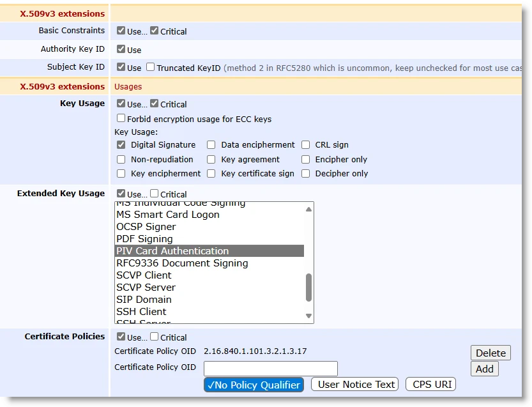Select SSH Client in list
The image size is (532, 407).
(209, 312)
